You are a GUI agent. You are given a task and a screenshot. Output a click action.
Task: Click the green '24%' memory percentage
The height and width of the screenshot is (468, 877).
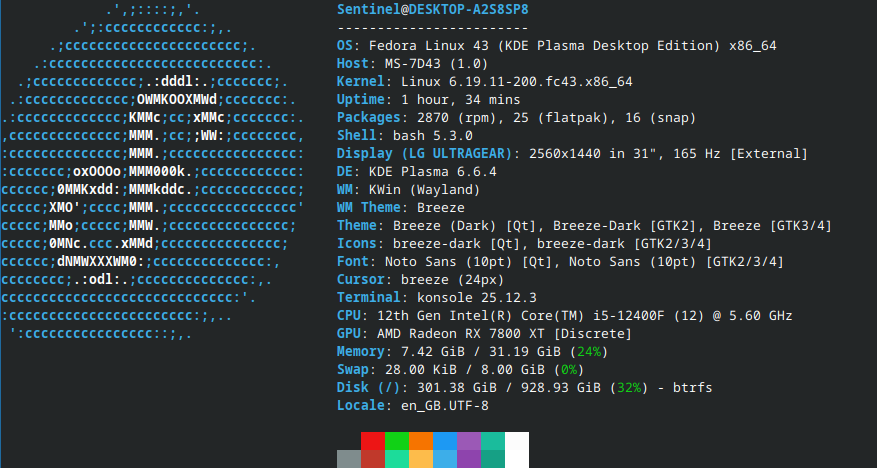point(588,351)
